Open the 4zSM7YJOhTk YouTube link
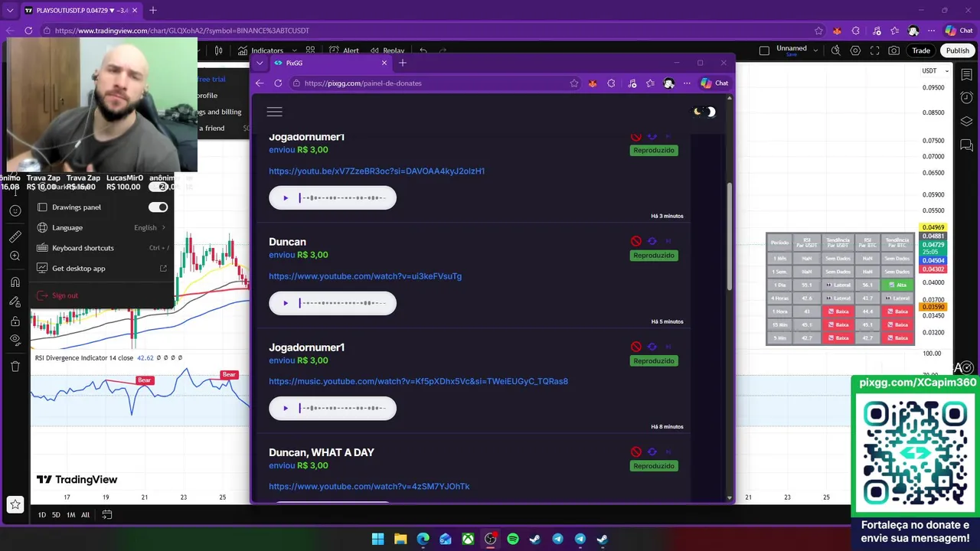The image size is (980, 551). (369, 487)
